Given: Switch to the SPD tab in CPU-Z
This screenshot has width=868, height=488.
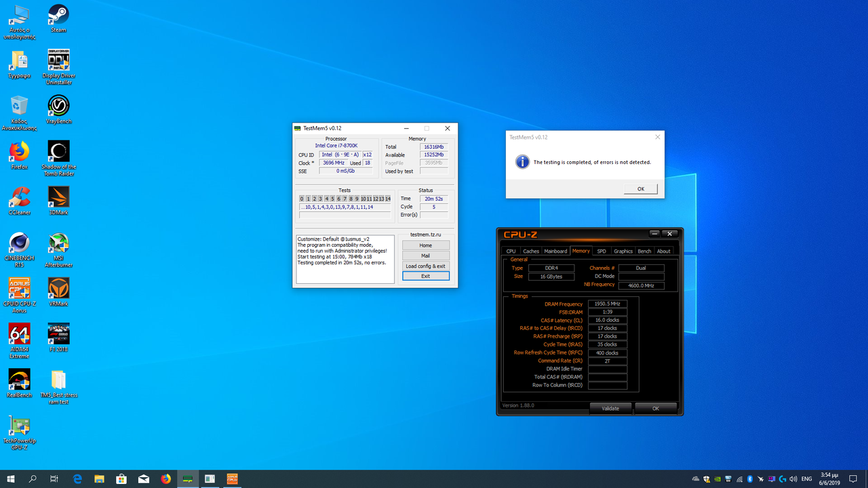Looking at the screenshot, I should coord(601,251).
